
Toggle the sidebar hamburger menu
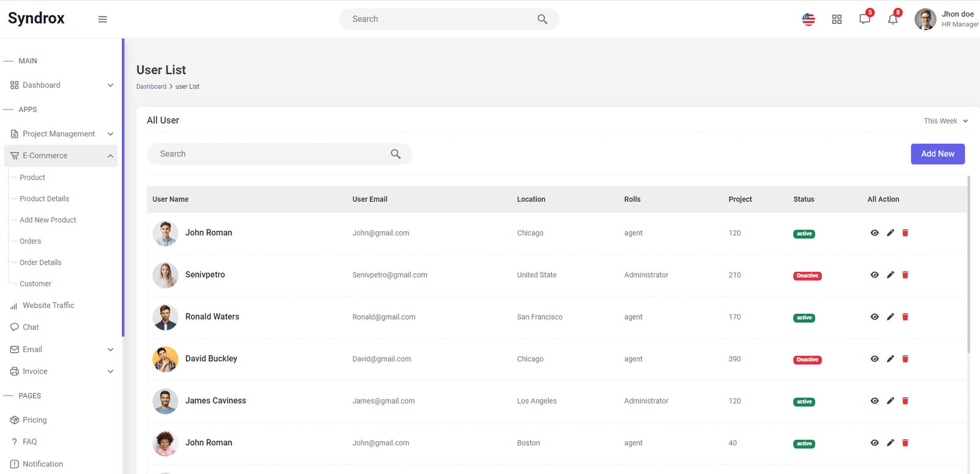(103, 19)
